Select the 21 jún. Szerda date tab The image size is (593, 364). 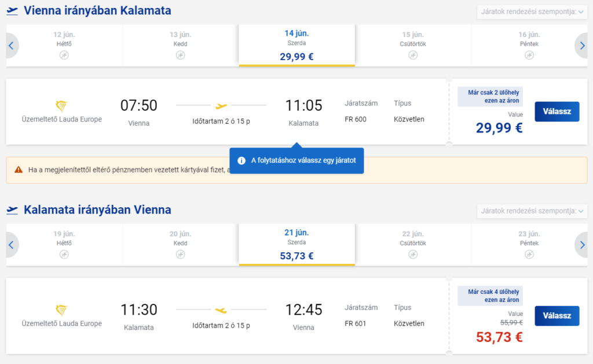tap(297, 245)
